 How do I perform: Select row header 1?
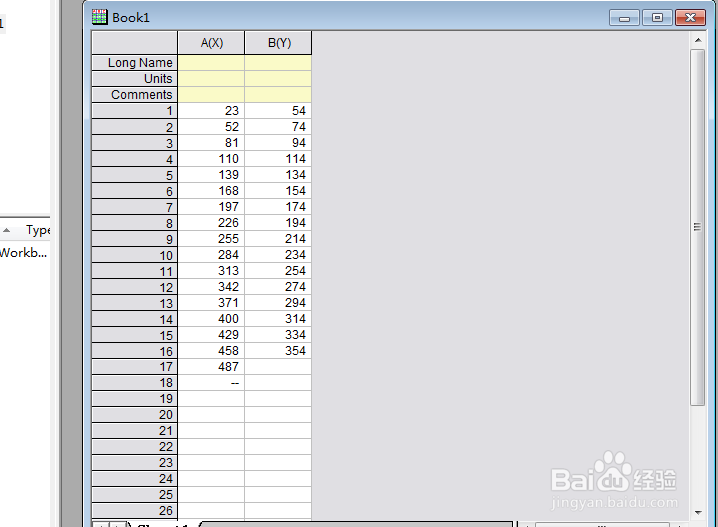[x=135, y=111]
